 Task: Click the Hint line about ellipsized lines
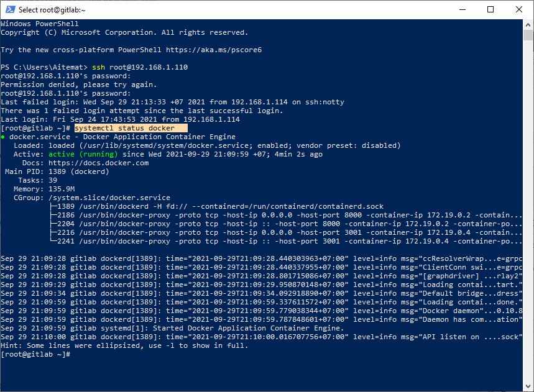coord(124,345)
